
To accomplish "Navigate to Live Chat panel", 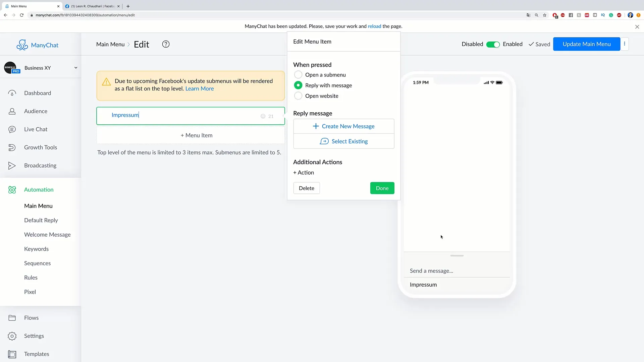I will (x=36, y=129).
